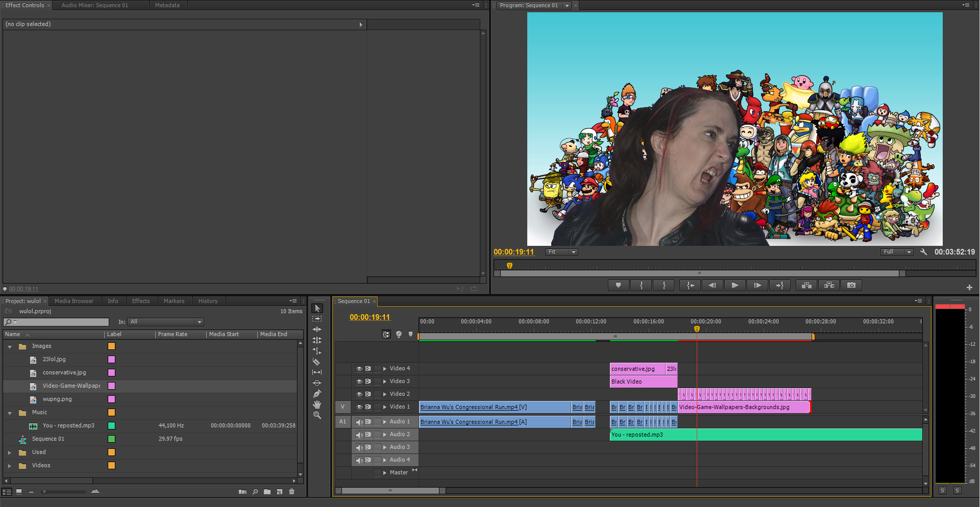Step forward one frame
Screen dimensions: 980x507
pos(757,286)
